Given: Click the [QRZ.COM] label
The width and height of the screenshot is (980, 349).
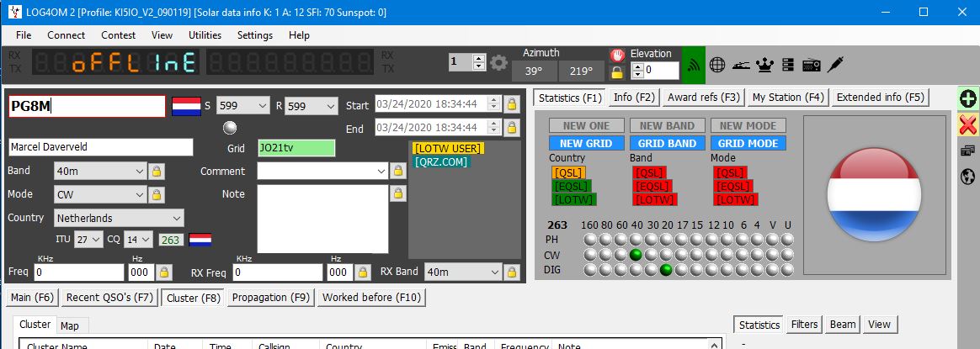Looking at the screenshot, I should (440, 161).
